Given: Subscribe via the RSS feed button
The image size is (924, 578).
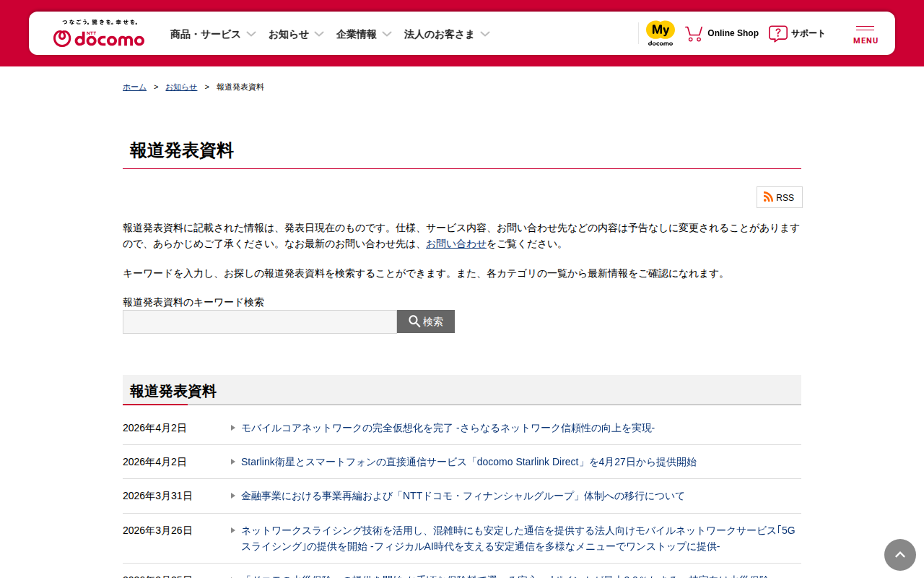Looking at the screenshot, I should click(780, 197).
